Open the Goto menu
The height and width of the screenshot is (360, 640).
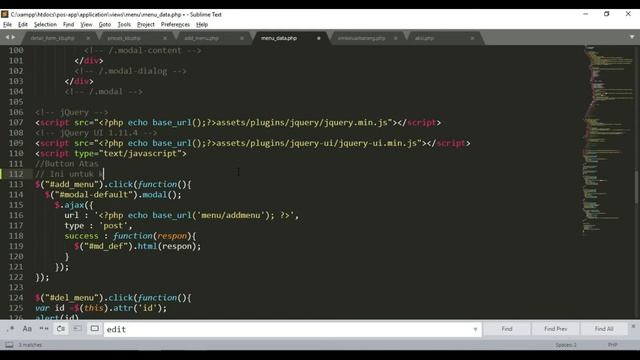pyautogui.click(x=105, y=24)
